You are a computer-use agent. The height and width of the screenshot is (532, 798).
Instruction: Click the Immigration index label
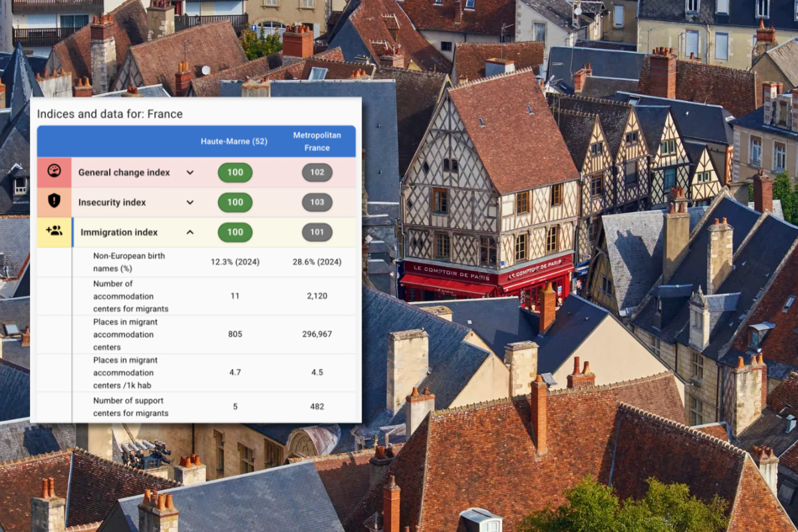pos(119,232)
